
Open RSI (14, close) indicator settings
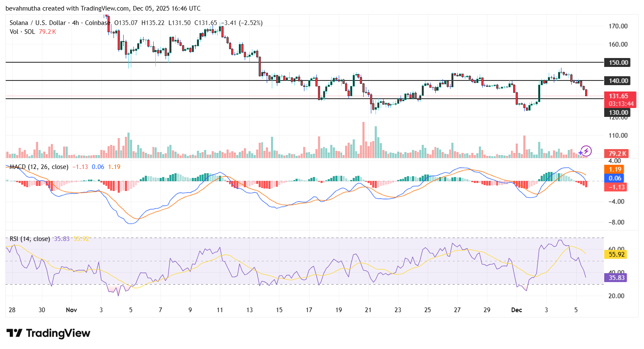pos(30,239)
